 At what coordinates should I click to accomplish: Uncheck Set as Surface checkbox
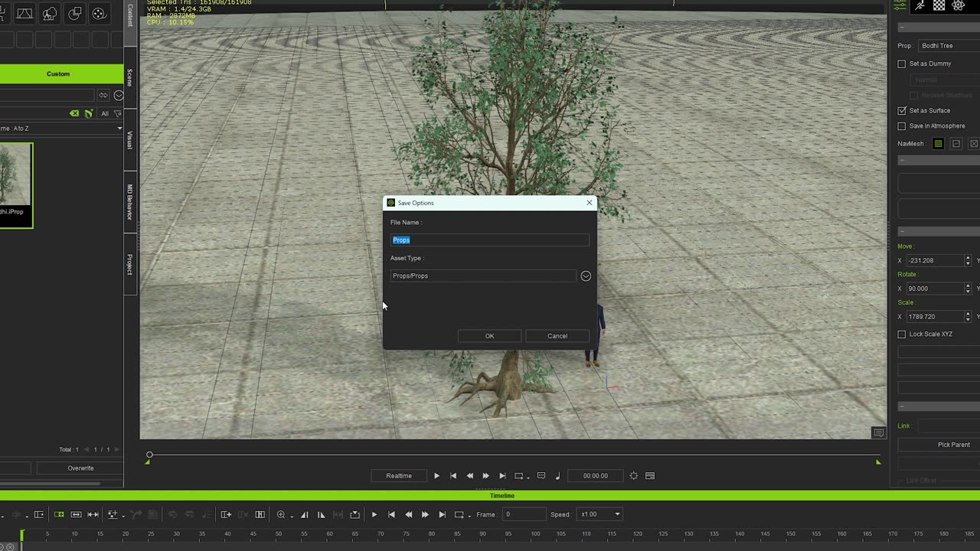(x=902, y=111)
